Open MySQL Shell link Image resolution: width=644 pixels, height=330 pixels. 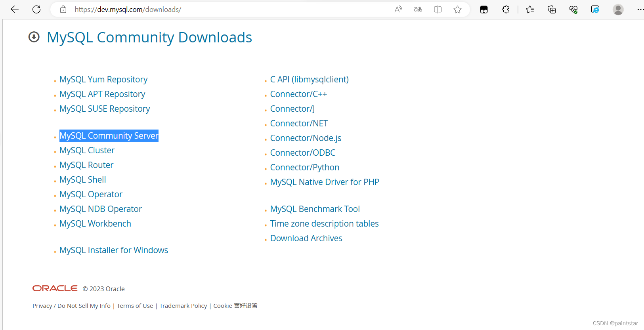point(83,179)
